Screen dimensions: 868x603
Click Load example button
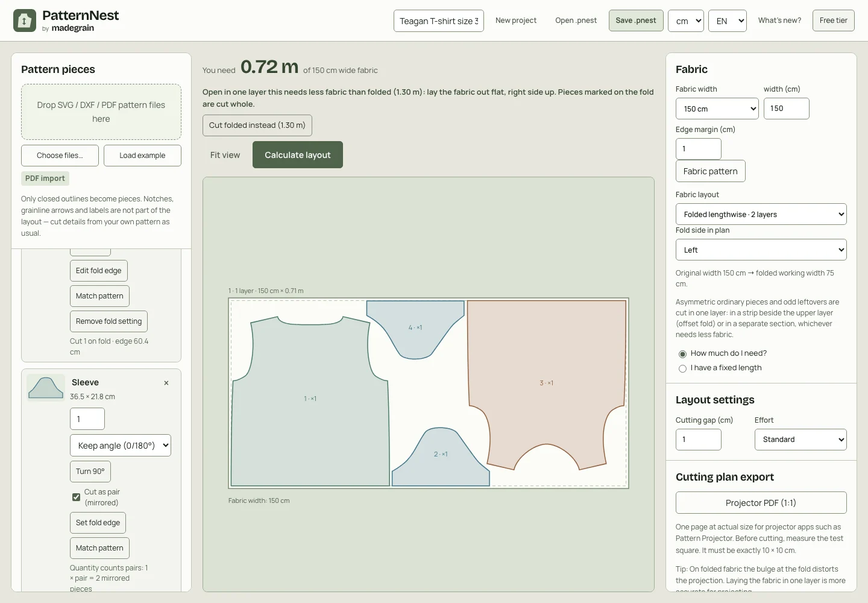[x=142, y=156]
